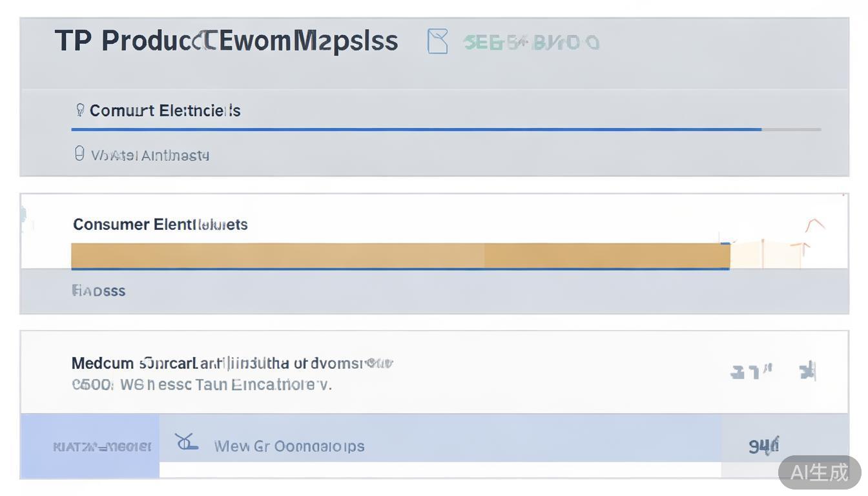Click the Fiaosss label
868x496 pixels.
[99, 291]
